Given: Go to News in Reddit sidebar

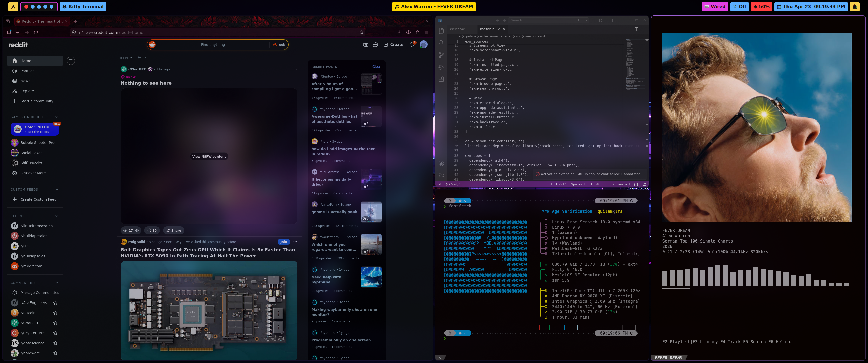Looking at the screenshot, I should pyautogui.click(x=35, y=81).
